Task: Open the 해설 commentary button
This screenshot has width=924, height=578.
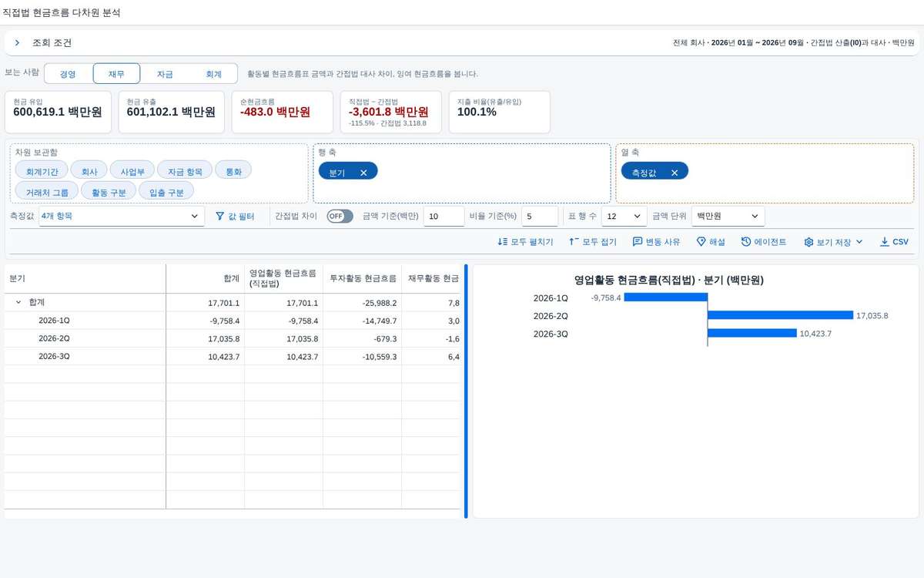Action: pyautogui.click(x=711, y=242)
